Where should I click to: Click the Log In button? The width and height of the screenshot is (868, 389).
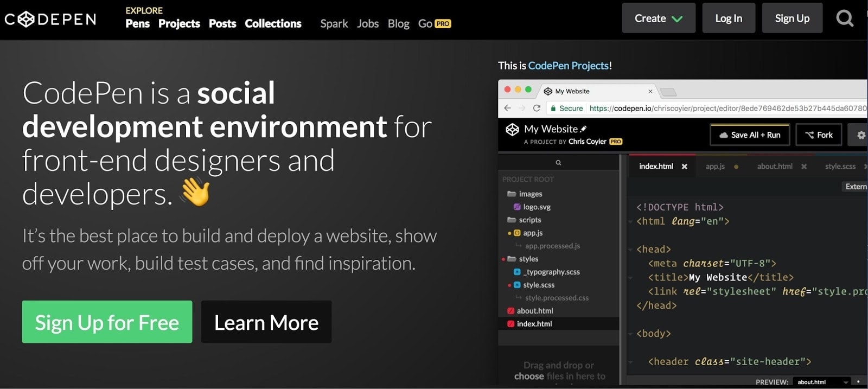[729, 18]
